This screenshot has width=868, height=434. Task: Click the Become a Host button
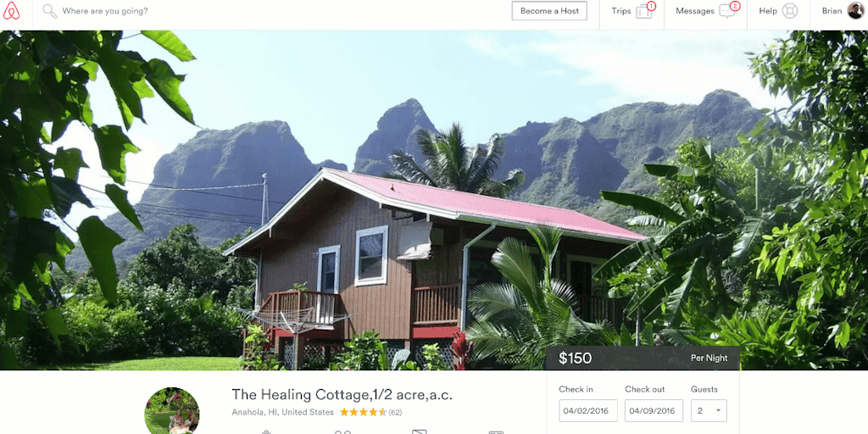549,11
